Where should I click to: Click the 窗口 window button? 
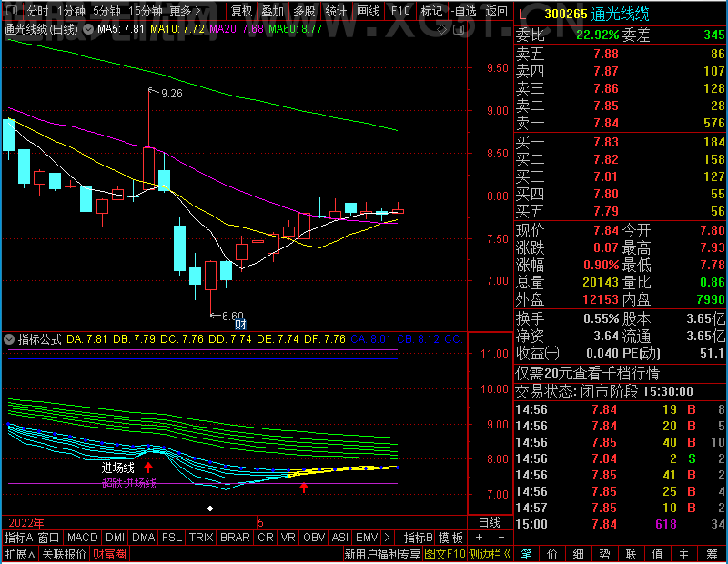coord(49,538)
